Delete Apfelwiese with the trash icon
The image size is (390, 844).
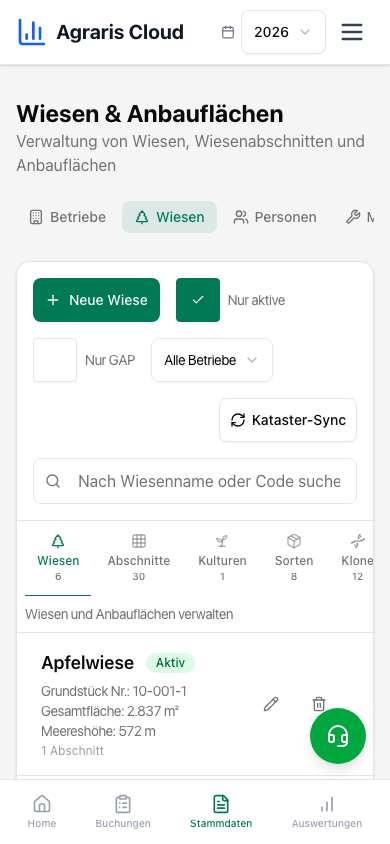pos(319,704)
